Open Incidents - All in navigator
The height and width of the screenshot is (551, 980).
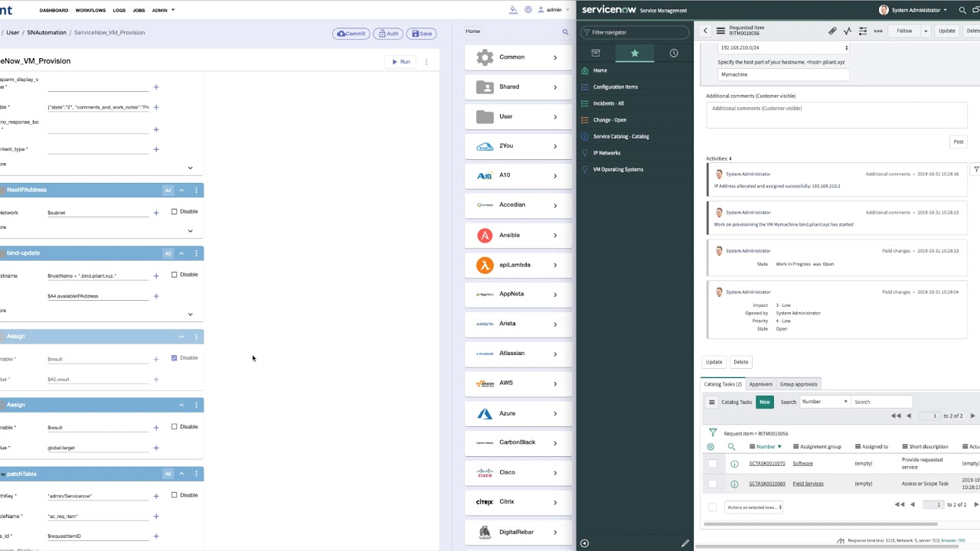pyautogui.click(x=608, y=103)
